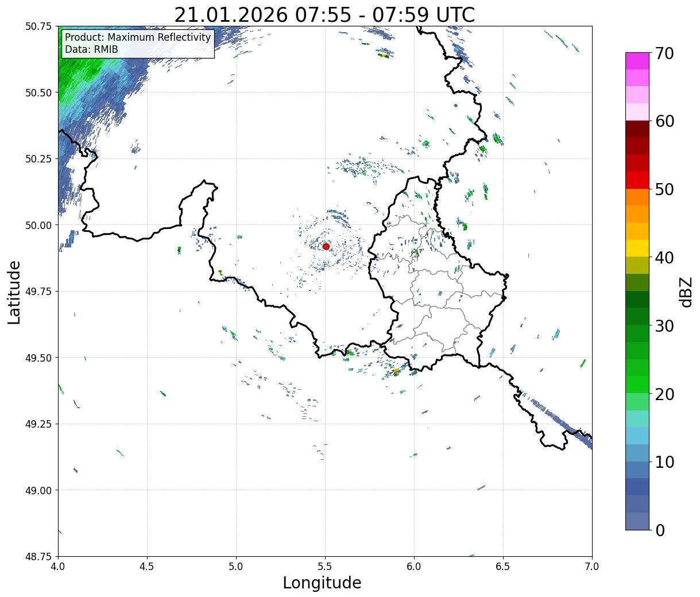Click the 49.25 latitude tick label

click(39, 424)
